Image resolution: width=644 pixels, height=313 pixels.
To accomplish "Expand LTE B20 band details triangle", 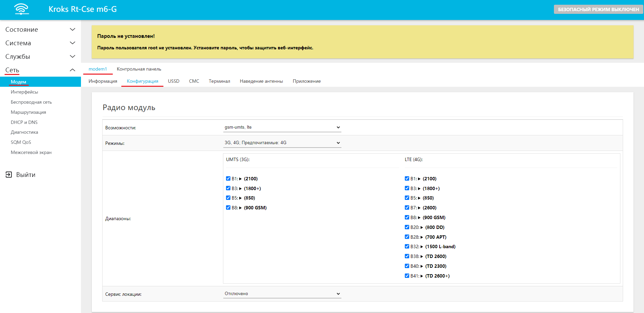I will [x=422, y=228].
